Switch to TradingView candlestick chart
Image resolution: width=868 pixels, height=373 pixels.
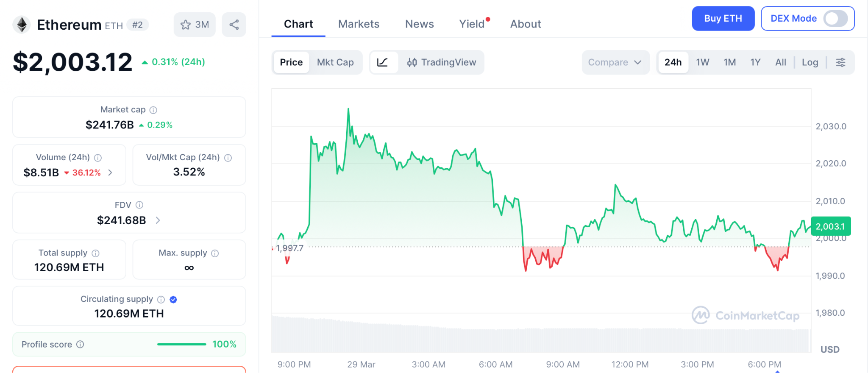click(442, 62)
